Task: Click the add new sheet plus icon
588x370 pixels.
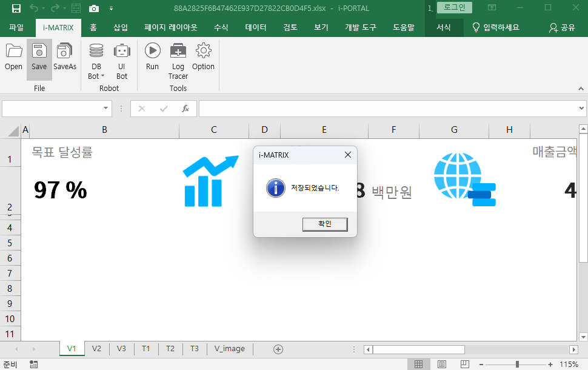Action: pos(278,349)
